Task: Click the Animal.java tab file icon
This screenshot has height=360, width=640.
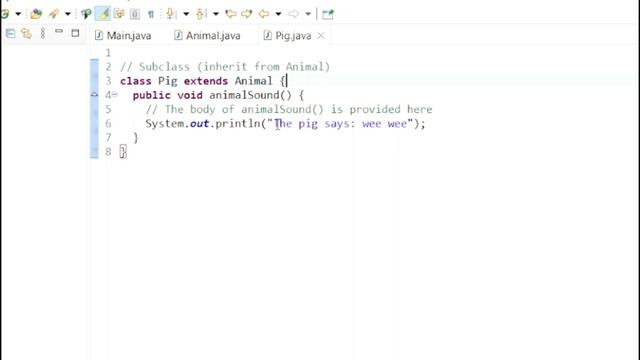Action: pyautogui.click(x=178, y=36)
